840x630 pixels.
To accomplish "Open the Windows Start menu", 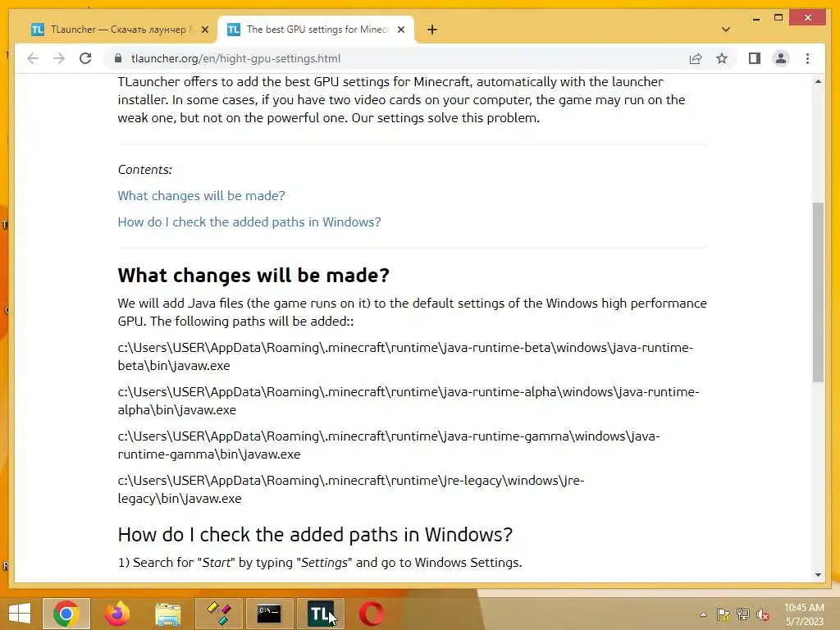I will (x=20, y=614).
